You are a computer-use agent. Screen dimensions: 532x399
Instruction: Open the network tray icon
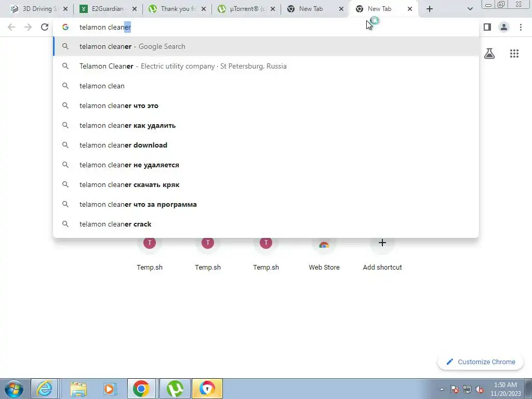tap(467, 389)
